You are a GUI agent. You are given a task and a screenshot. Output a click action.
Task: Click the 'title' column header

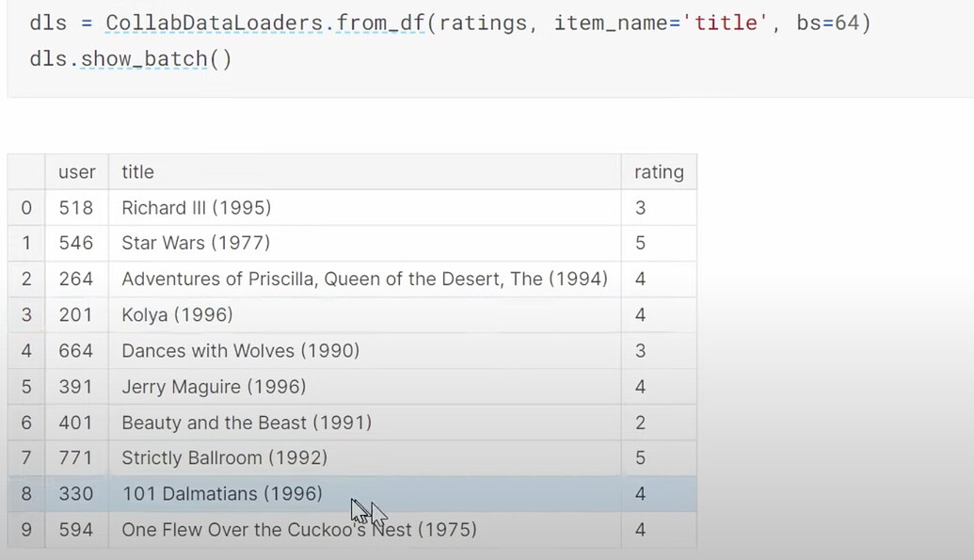click(137, 172)
